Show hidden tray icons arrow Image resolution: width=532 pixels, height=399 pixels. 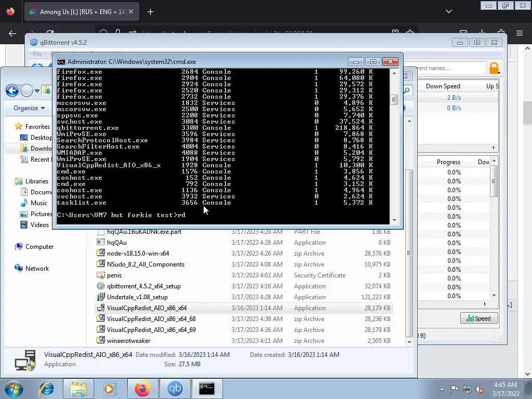pos(442,389)
